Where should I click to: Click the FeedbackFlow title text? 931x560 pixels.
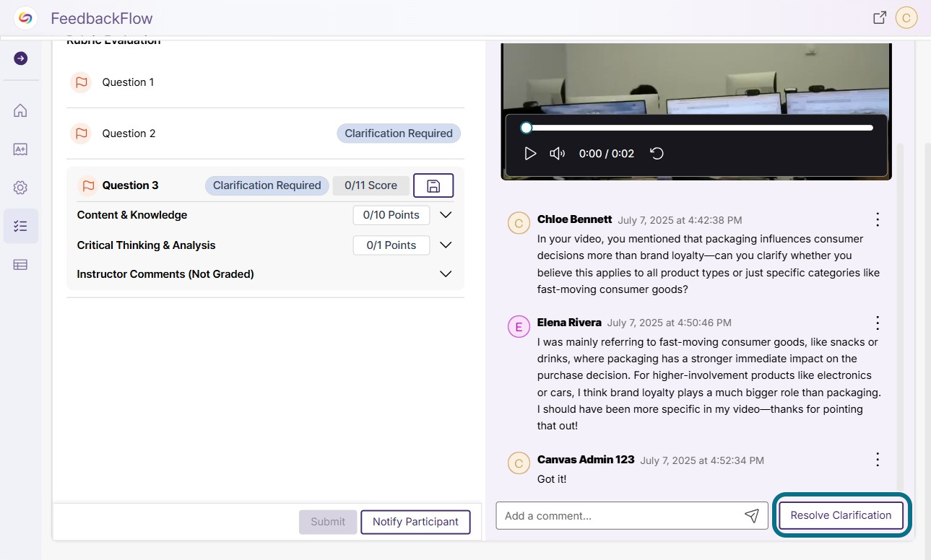102,18
